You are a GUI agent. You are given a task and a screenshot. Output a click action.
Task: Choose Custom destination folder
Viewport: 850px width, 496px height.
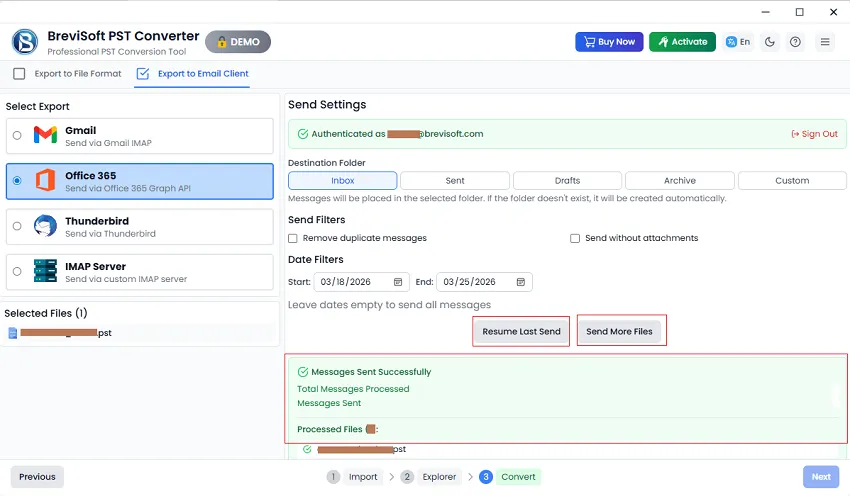pos(792,181)
